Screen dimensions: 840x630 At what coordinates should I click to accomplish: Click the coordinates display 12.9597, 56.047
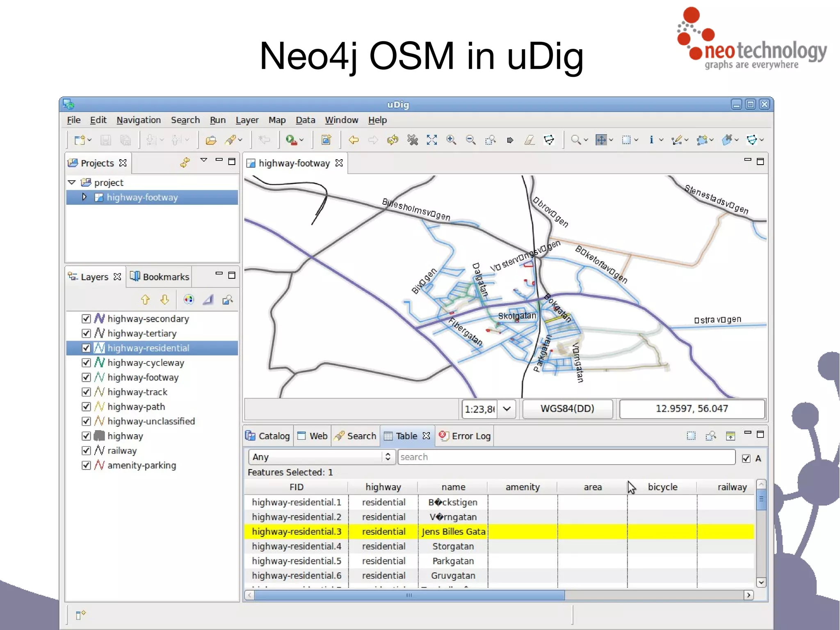click(x=692, y=409)
